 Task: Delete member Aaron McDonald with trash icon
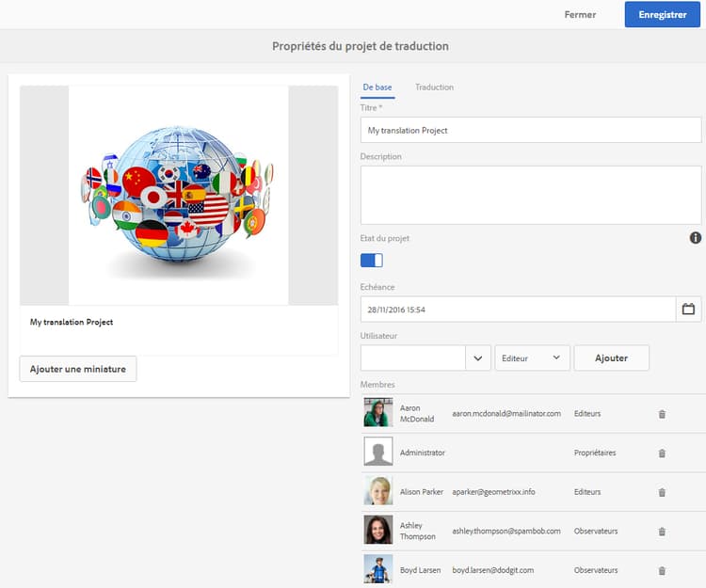[x=662, y=414]
